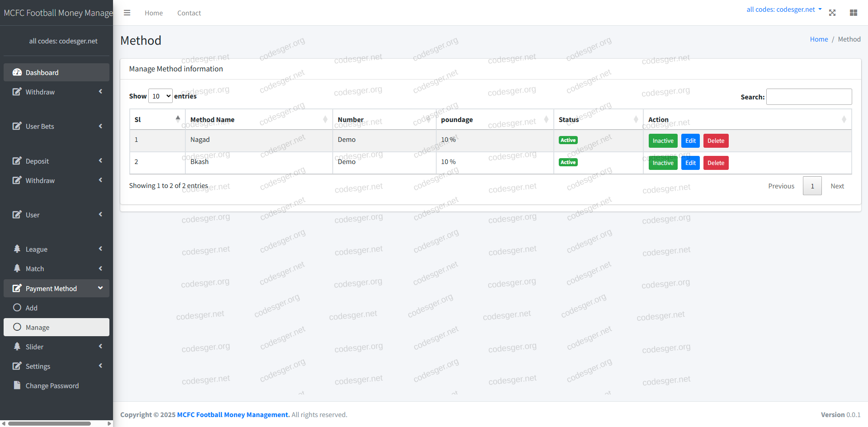Select the Add circle under Payment Method
Image resolution: width=868 pixels, height=427 pixels.
17,308
